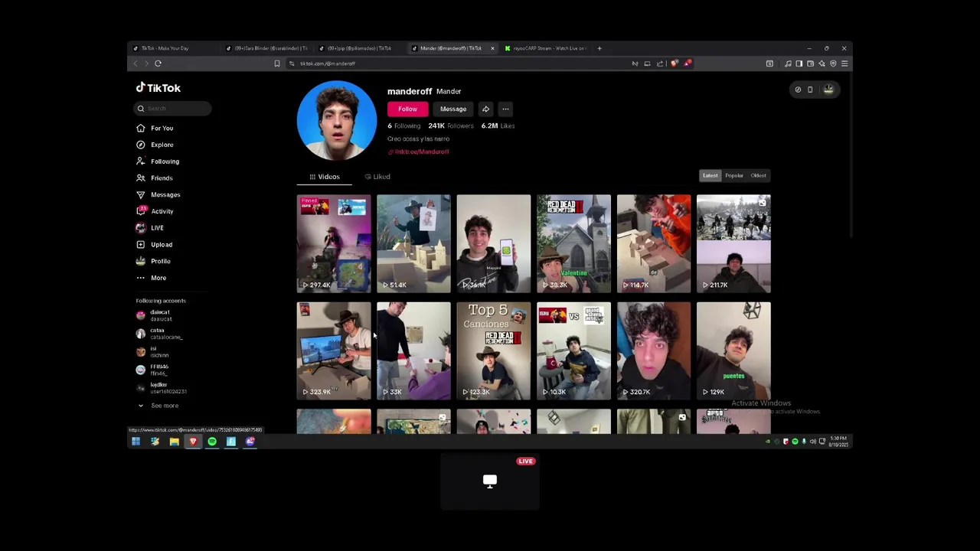The height and width of the screenshot is (551, 980).
Task: Open the Valentine Red Dead video thumbnail
Action: pyautogui.click(x=574, y=243)
